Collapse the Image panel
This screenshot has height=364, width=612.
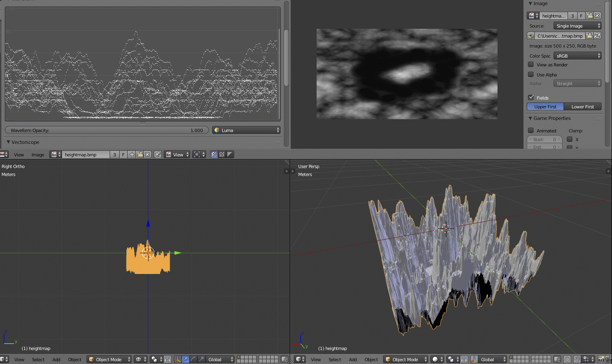[530, 4]
